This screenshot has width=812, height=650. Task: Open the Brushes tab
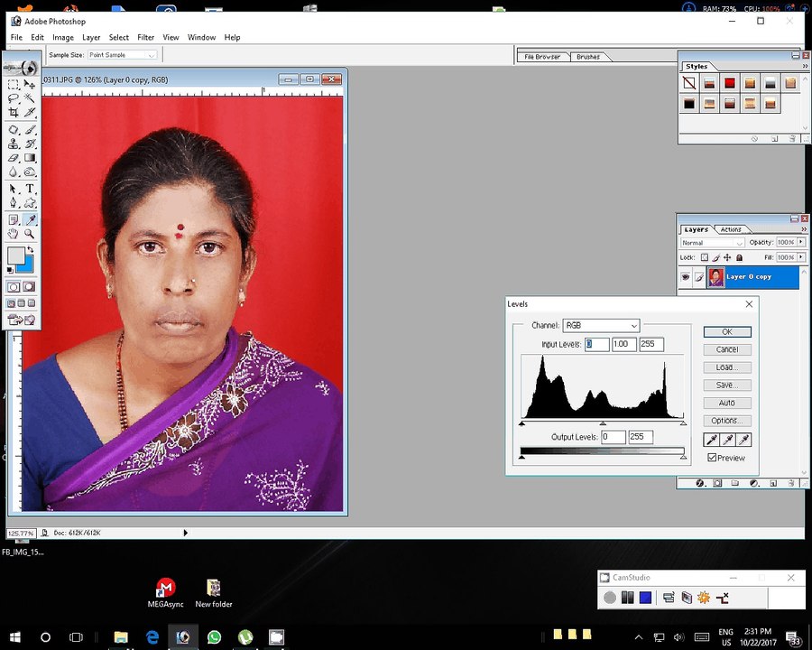pyautogui.click(x=587, y=57)
